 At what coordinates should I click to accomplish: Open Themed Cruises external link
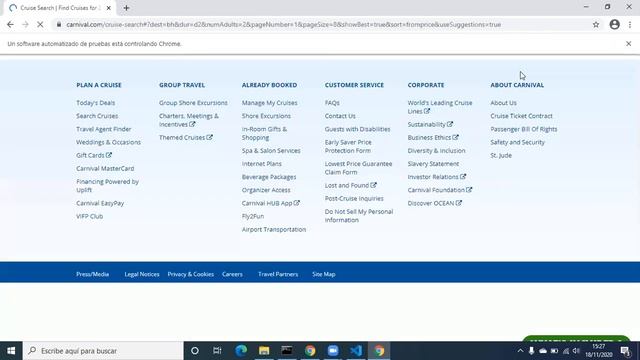[186, 138]
